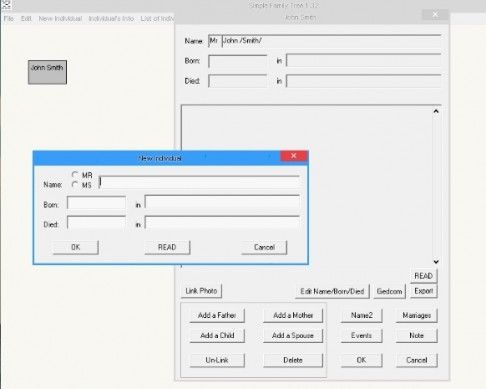486x389 pixels.
Task: Click READ button in John Smith window
Action: pos(424,276)
